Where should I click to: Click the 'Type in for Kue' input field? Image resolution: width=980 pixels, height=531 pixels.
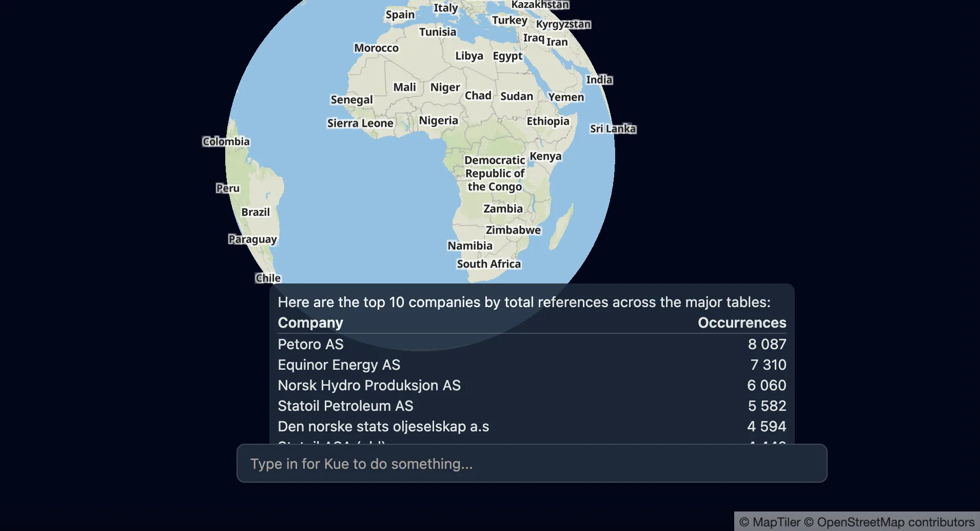click(x=532, y=463)
